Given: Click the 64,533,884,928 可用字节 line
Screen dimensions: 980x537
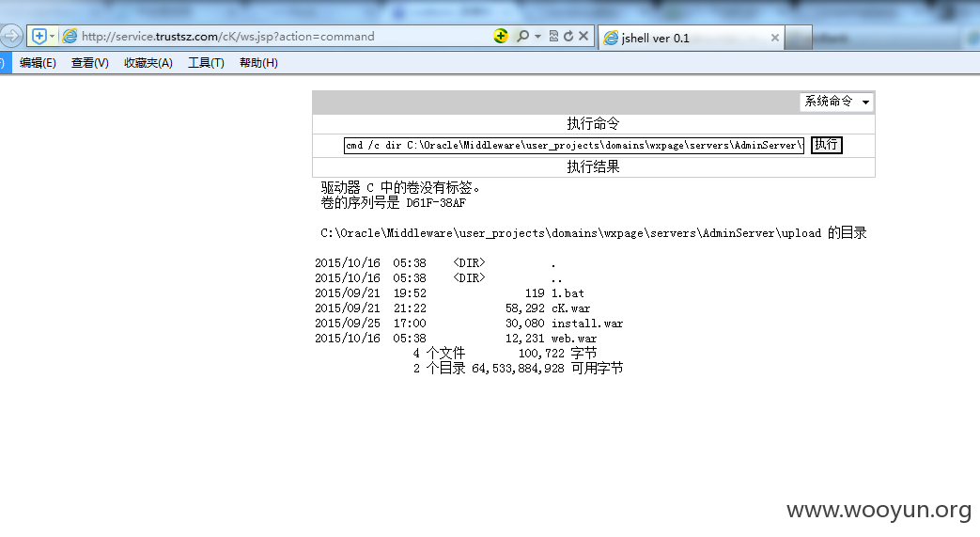Looking at the screenshot, I should [548, 368].
